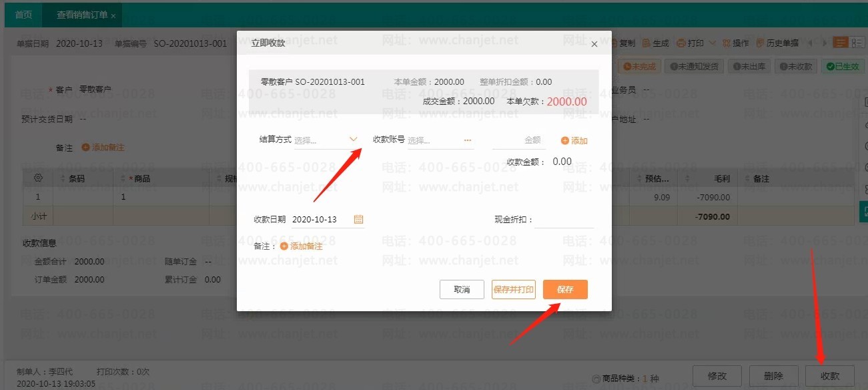The image size is (868, 390).
Task: Expand the 打印 dropdown arrow
Action: [712, 43]
